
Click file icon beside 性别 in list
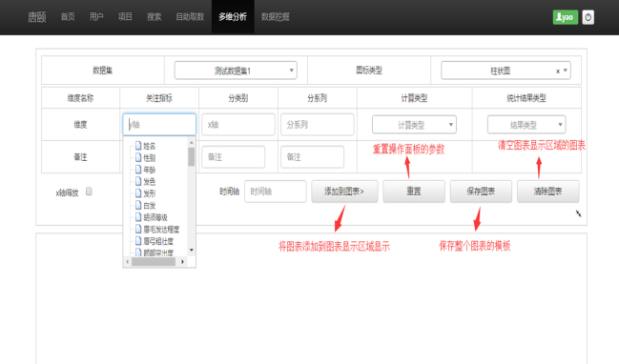138,157
